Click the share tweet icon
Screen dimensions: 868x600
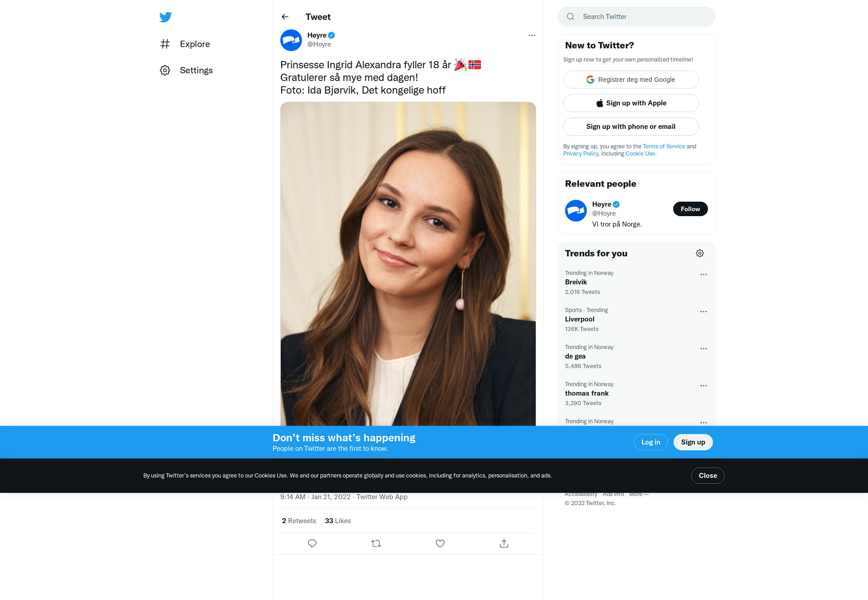pos(504,543)
